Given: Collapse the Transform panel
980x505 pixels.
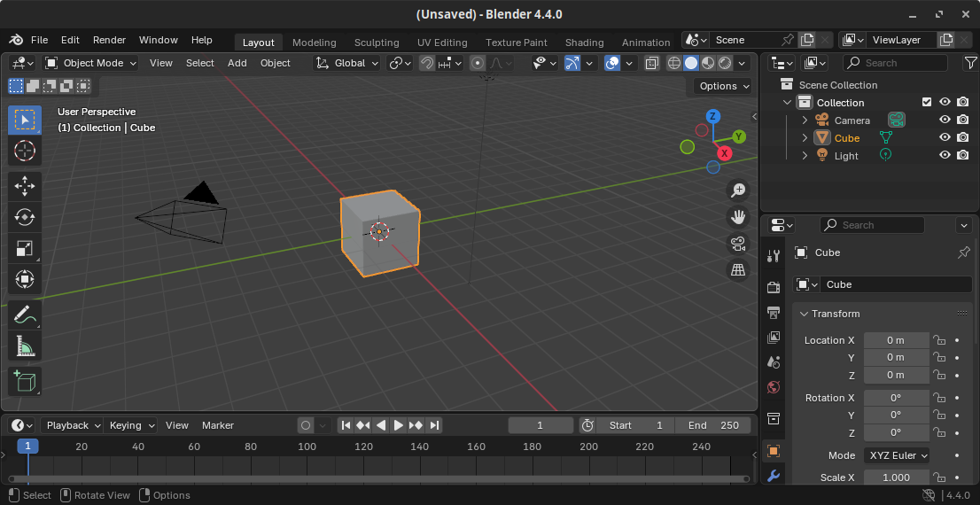Looking at the screenshot, I should [804, 314].
